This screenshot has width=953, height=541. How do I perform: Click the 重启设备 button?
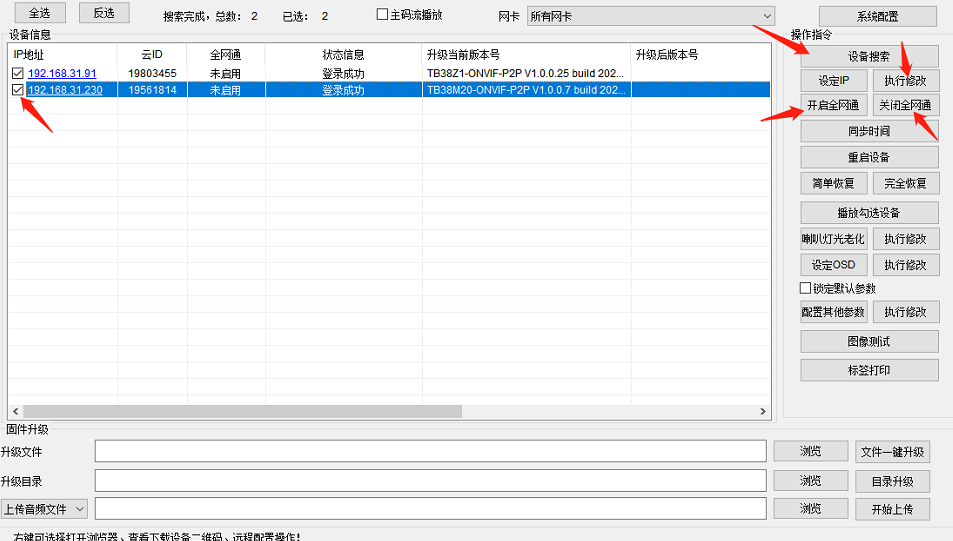[x=869, y=157]
